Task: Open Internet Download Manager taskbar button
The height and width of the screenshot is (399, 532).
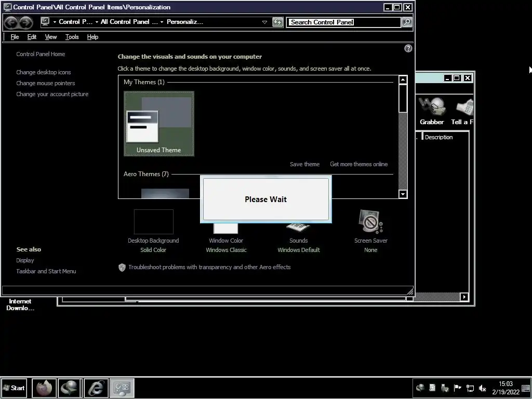Action: coord(70,388)
